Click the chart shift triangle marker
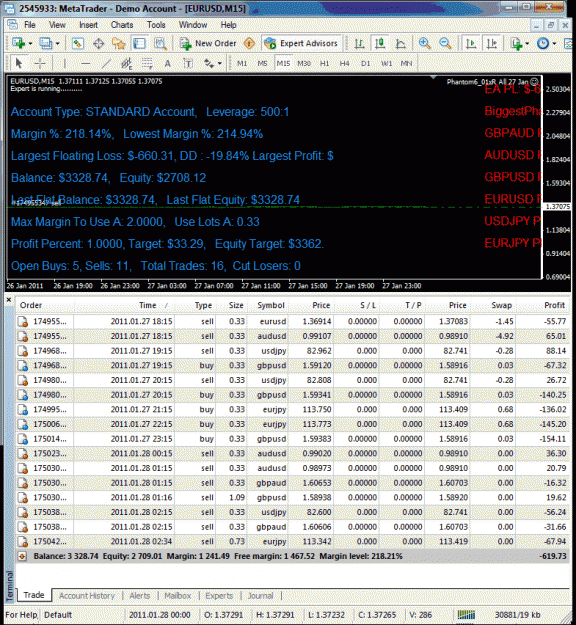 pyautogui.click(x=433, y=77)
